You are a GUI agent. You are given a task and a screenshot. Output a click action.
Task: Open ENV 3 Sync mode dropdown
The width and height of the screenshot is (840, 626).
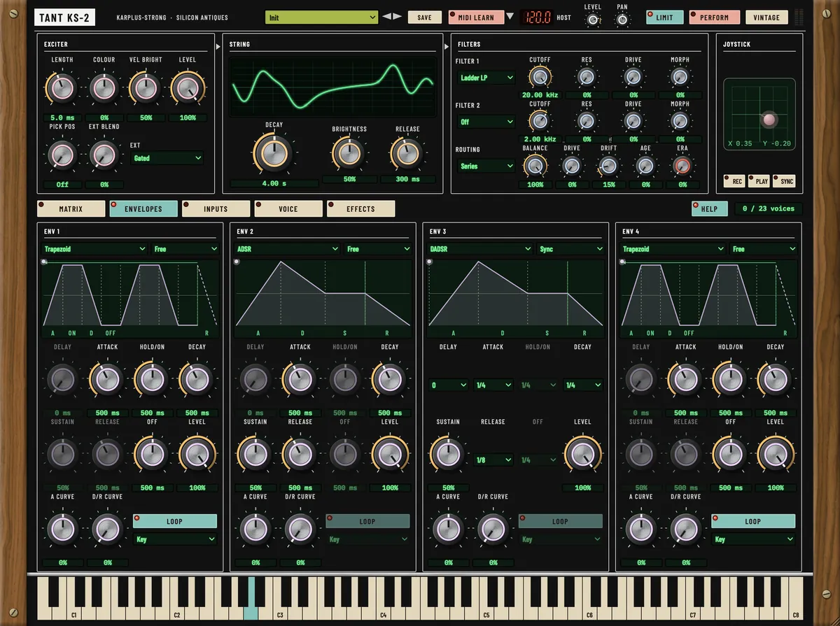click(571, 249)
